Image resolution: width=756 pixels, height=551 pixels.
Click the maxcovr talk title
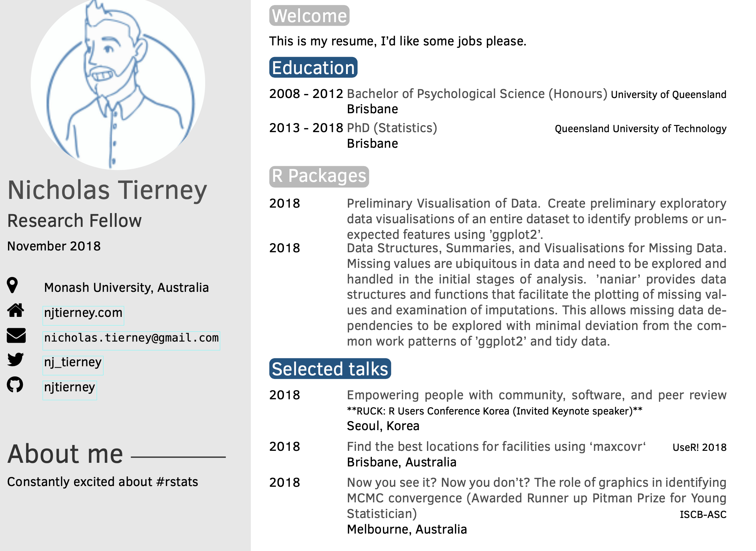tap(496, 447)
